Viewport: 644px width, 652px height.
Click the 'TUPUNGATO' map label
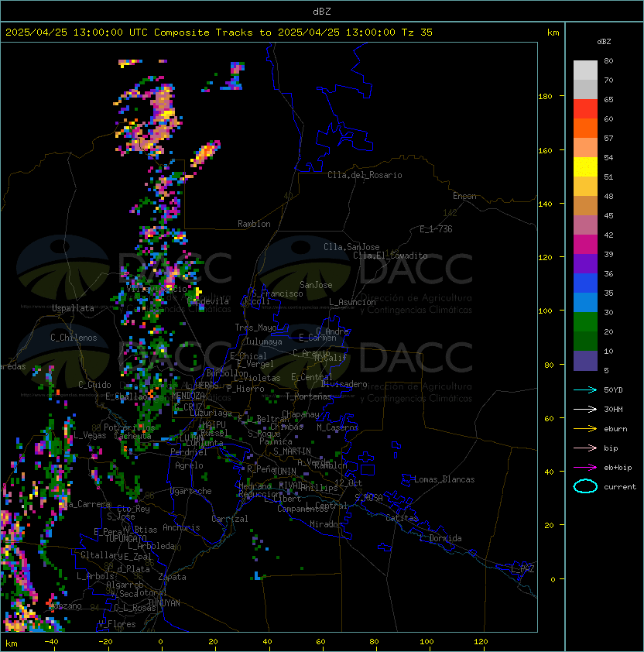click(x=125, y=538)
